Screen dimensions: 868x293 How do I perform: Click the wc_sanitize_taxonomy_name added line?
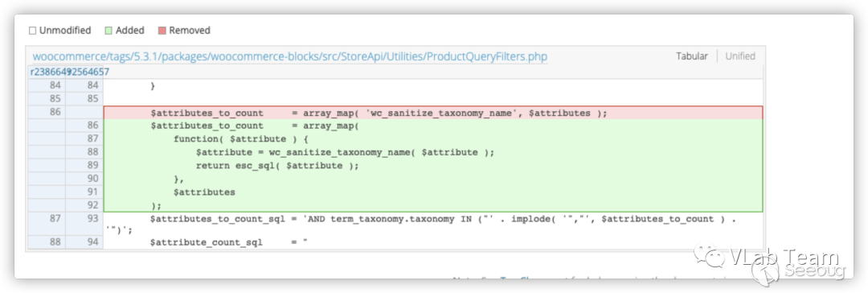point(344,152)
